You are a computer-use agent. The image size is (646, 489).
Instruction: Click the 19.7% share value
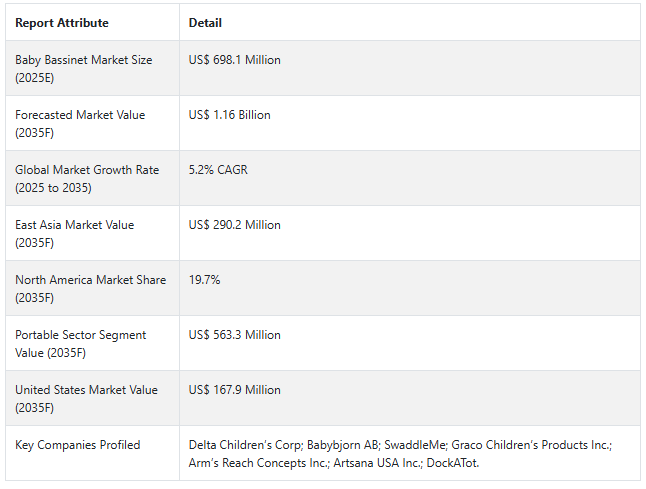coord(204,280)
